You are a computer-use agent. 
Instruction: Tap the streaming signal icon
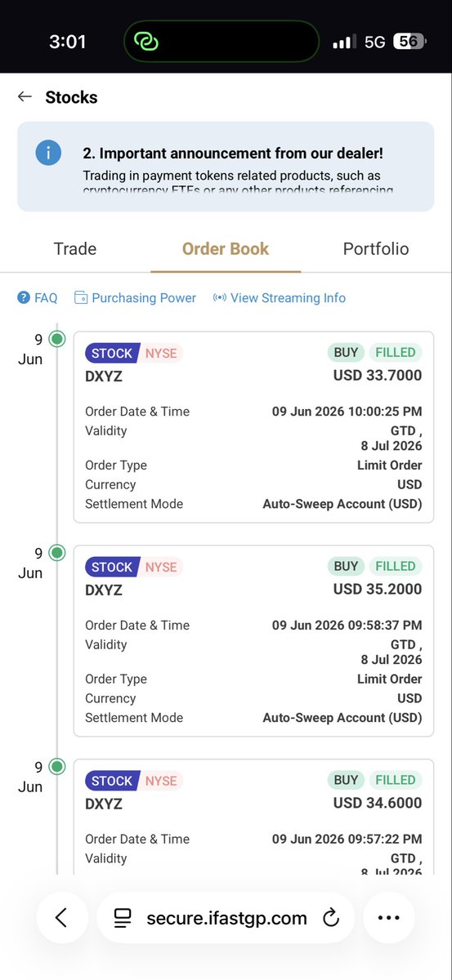[219, 298]
